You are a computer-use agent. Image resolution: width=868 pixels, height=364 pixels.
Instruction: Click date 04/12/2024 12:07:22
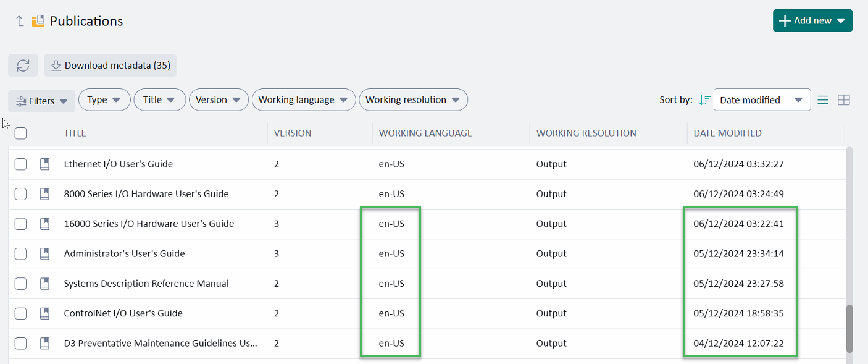739,343
